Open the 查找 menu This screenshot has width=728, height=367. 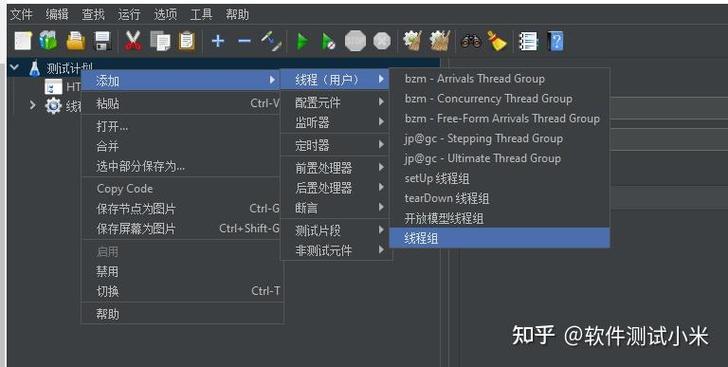pyautogui.click(x=93, y=14)
